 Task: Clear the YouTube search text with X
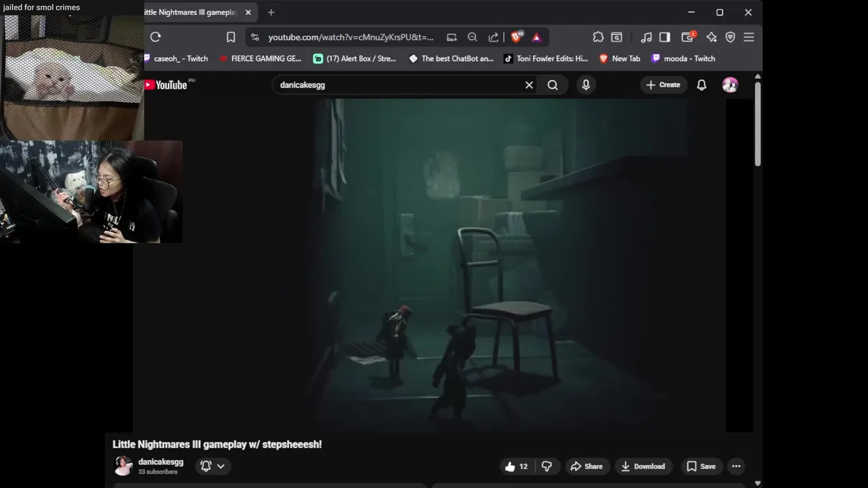529,85
